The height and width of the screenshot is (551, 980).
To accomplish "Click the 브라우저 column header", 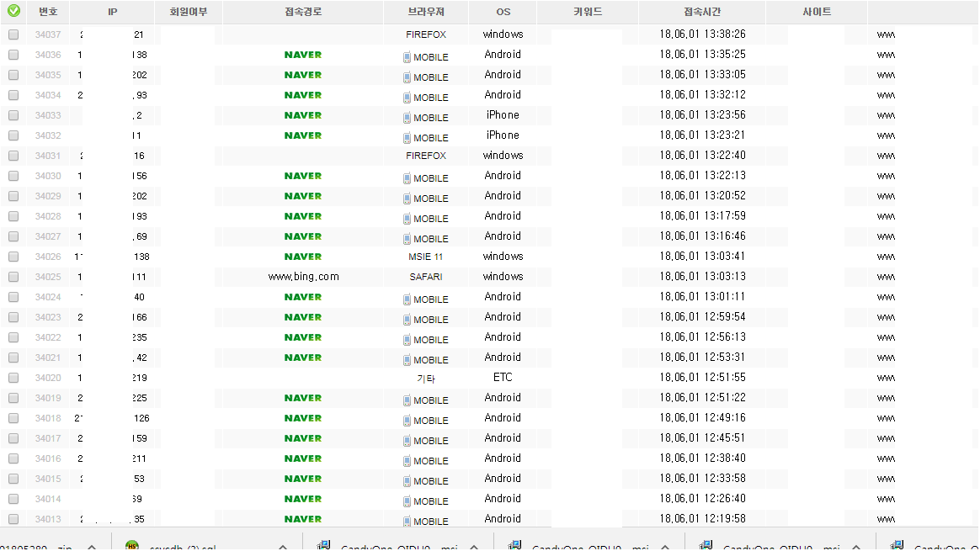I will [426, 12].
